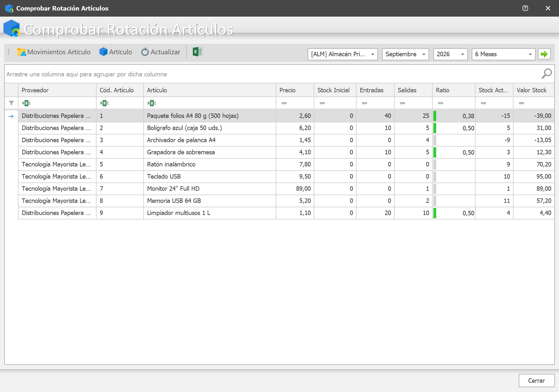The height and width of the screenshot is (392, 559).
Task: Open the search magnifier in group panel
Action: pos(547,74)
